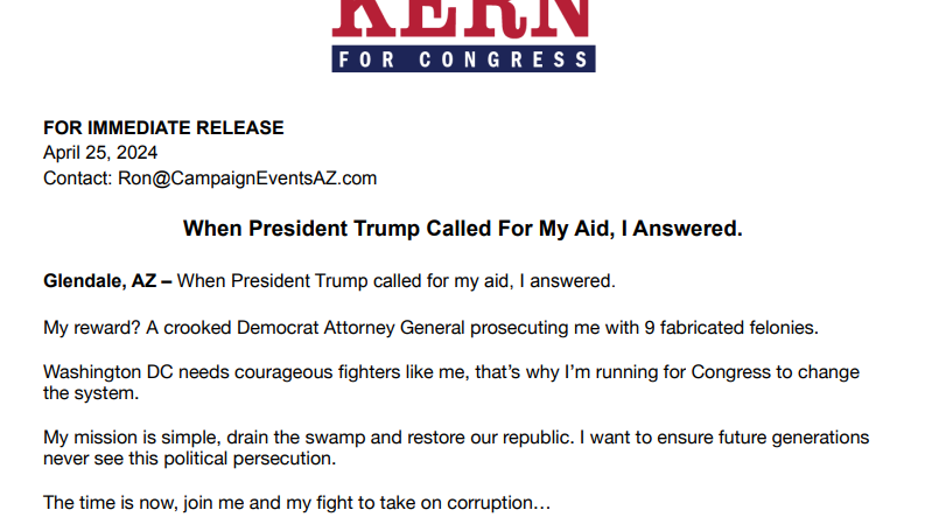
Task: Click the words My mission is simple
Action: click(x=128, y=437)
